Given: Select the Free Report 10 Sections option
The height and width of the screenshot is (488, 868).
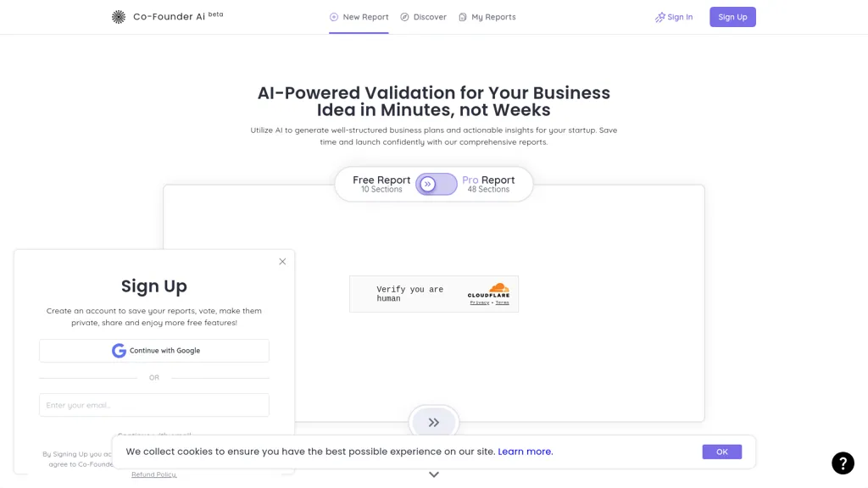Looking at the screenshot, I should pos(381,184).
